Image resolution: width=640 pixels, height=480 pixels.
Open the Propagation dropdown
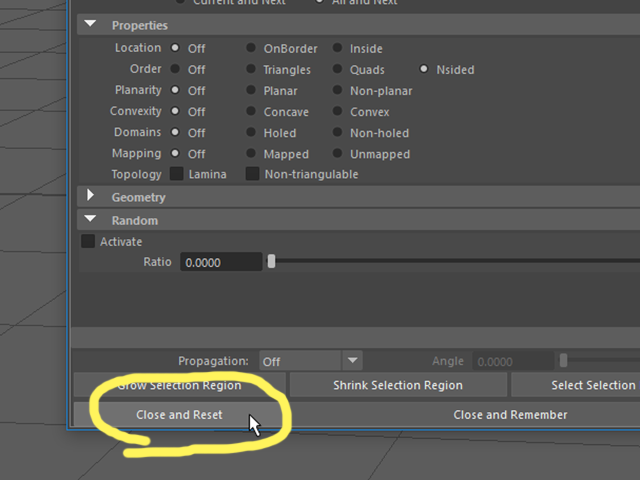point(311,361)
